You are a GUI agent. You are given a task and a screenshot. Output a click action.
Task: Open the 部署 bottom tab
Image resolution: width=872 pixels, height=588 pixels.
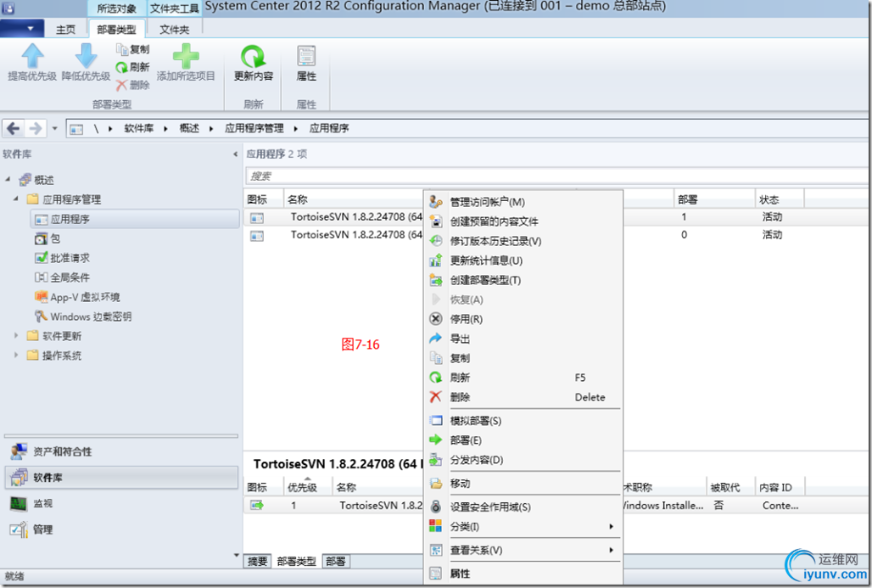point(335,562)
